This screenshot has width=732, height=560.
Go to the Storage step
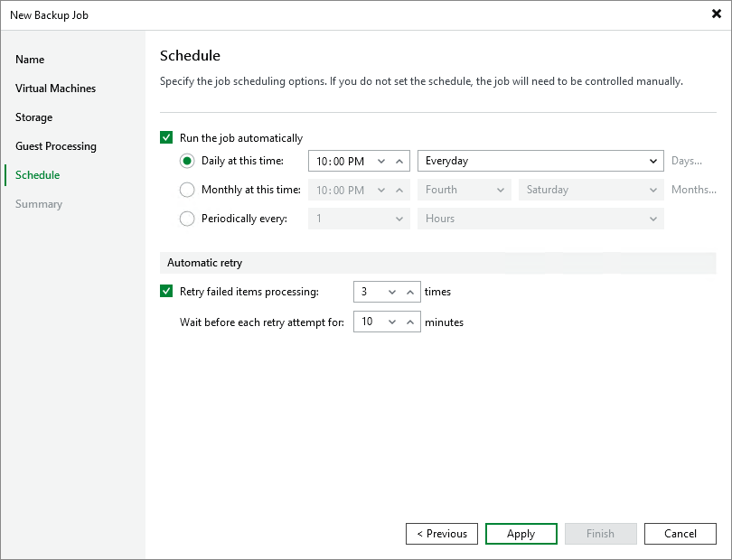[34, 117]
